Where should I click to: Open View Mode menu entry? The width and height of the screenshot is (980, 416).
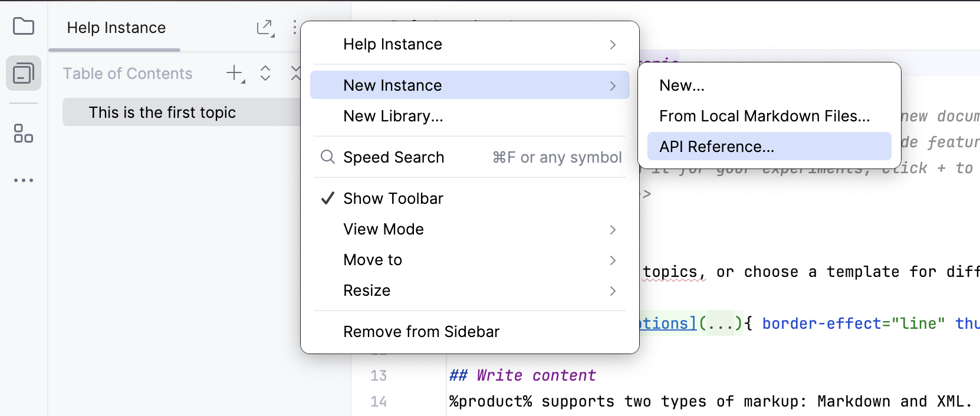[x=470, y=229]
